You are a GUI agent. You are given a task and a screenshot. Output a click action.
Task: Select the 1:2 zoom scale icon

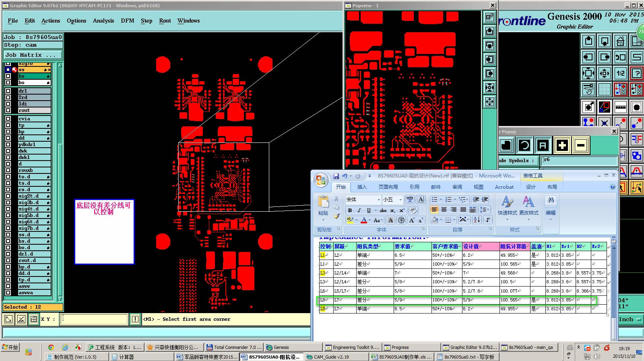pyautogui.click(x=620, y=73)
